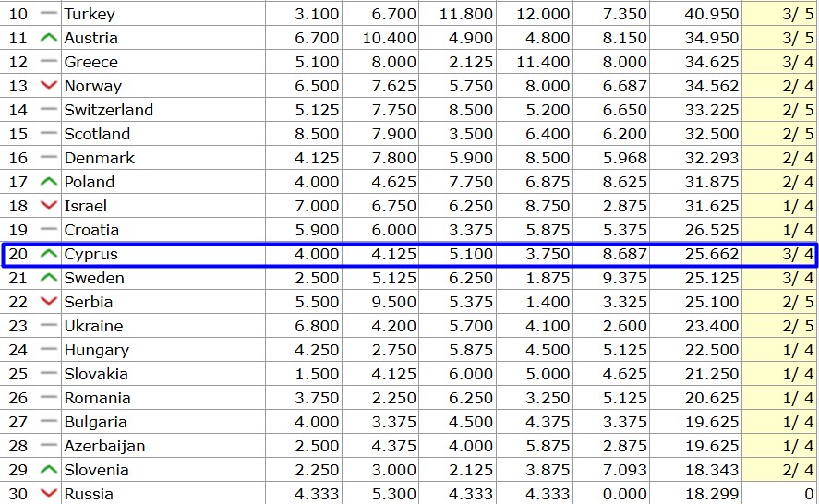The height and width of the screenshot is (504, 819).
Task: Click the red down arrow beside Russia
Action: pyautogui.click(x=49, y=493)
